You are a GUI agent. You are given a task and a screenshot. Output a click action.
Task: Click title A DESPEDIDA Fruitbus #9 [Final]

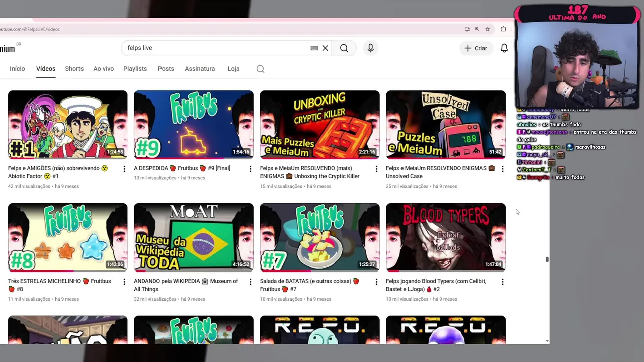click(x=182, y=168)
